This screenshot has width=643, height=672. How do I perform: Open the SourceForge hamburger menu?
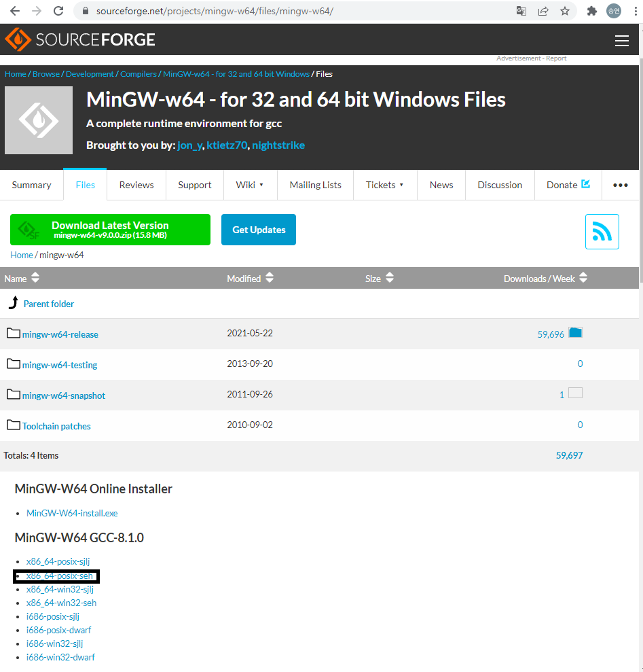tap(621, 40)
